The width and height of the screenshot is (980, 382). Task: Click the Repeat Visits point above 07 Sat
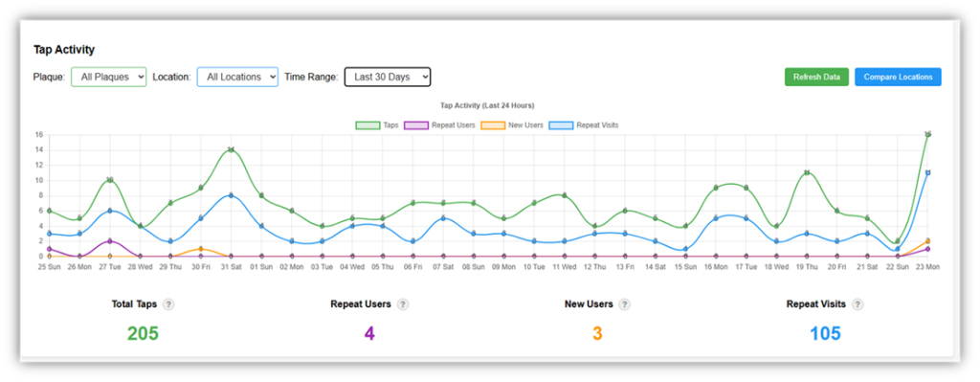pos(443,218)
